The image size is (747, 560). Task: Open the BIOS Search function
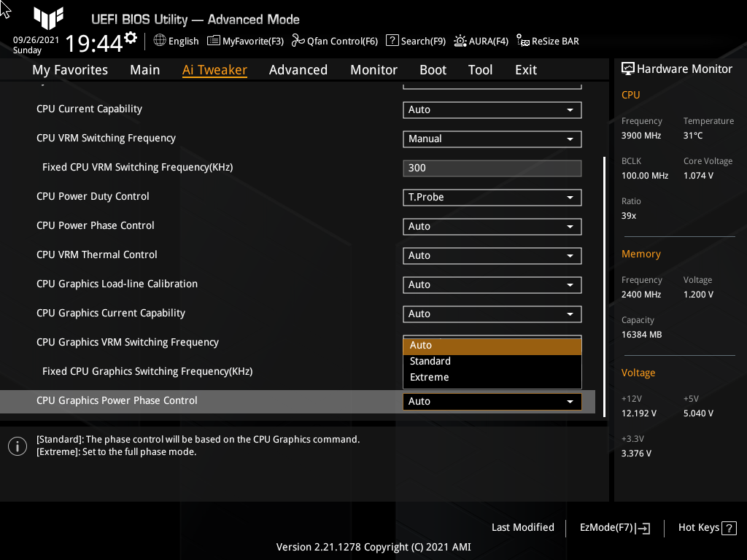tap(415, 41)
